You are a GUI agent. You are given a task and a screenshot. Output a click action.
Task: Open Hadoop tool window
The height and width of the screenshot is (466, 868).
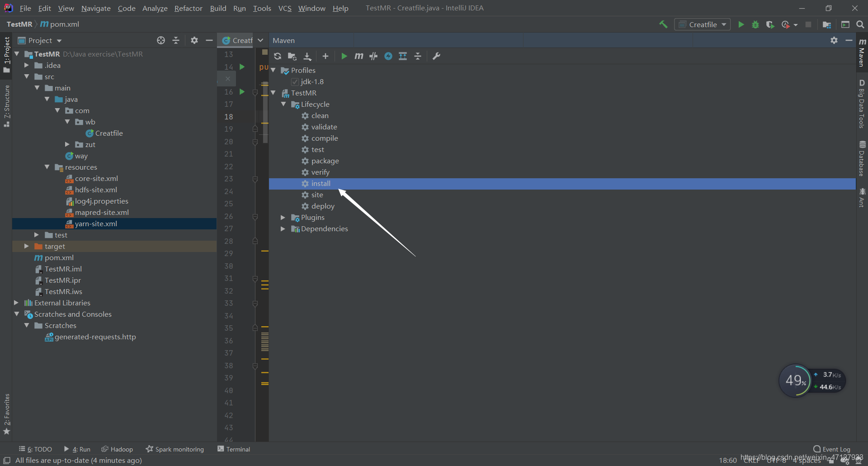(117, 449)
